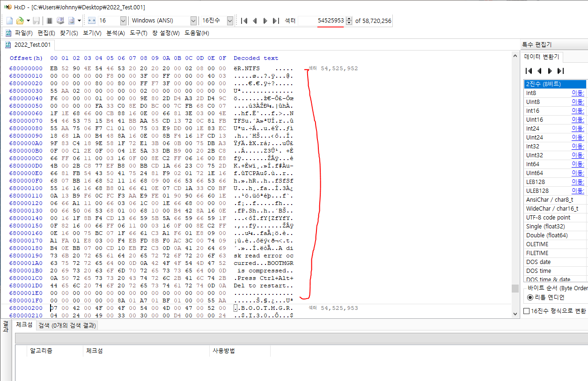Viewport: 588px width, 381px height.
Task: Step to next byte in data inspector
Action: coord(550,71)
